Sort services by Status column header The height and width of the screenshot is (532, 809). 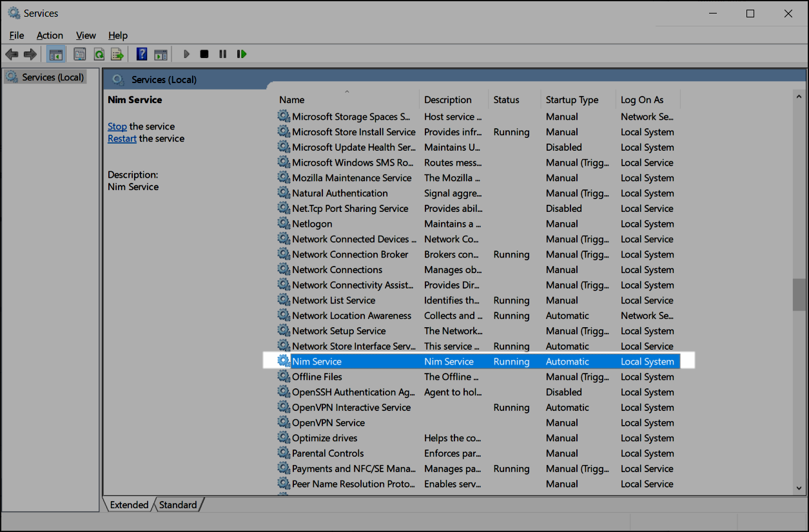point(506,100)
